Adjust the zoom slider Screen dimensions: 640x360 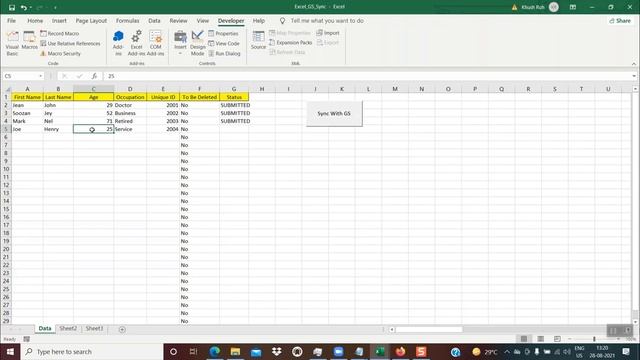click(594, 339)
